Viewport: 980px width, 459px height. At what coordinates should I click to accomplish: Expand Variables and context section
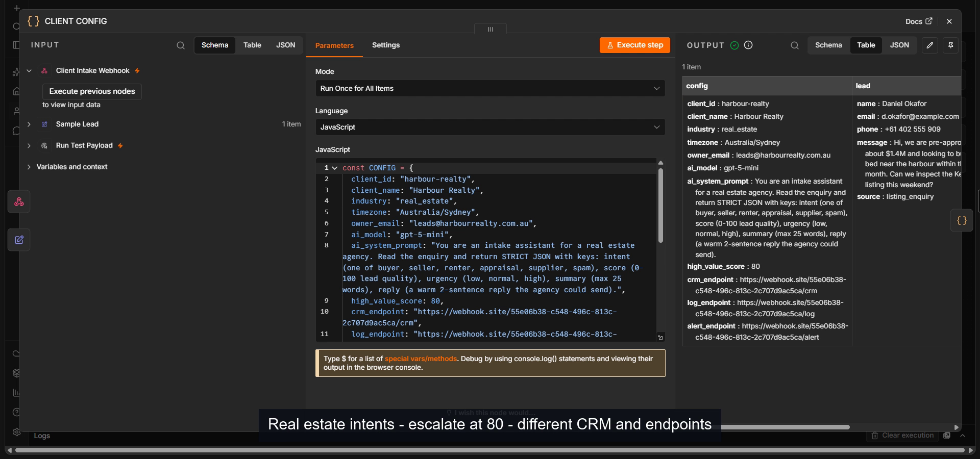[29, 167]
